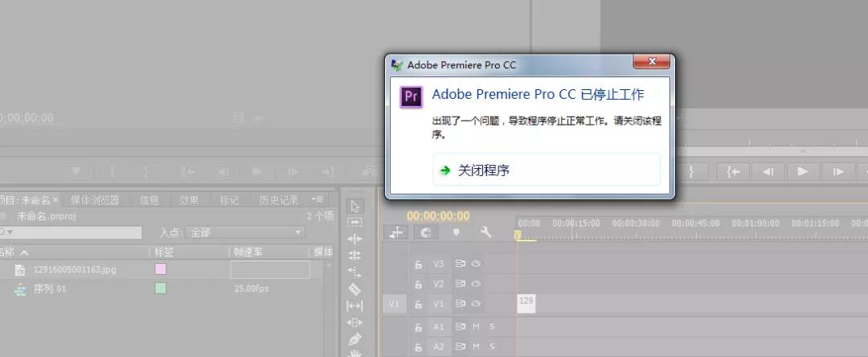
Task: Solo audio track A2
Action: (x=492, y=347)
